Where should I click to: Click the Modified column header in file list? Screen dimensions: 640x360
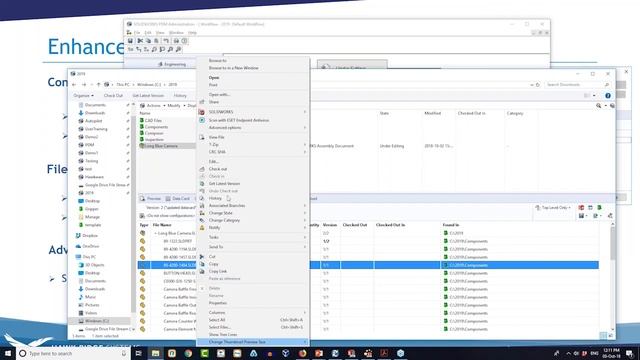pyautogui.click(x=432, y=113)
